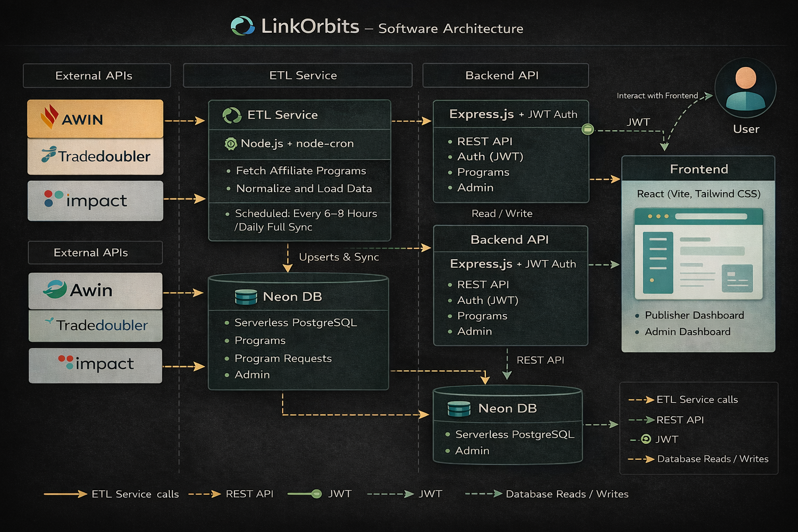Click the teal sidebar block in the Frontend preview
This screenshot has height=532, width=798.
(659, 262)
